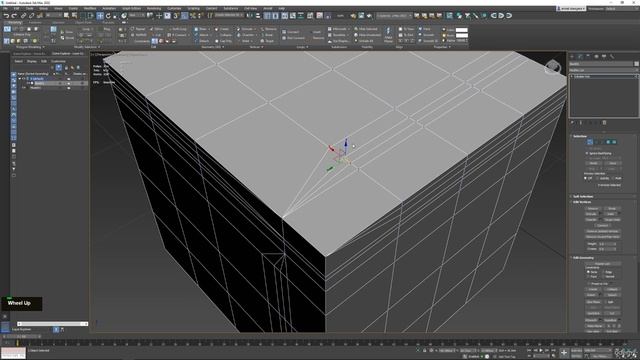The width and height of the screenshot is (640, 360).
Task: Toggle the Preserve UVs checkbox
Action: 588,283
